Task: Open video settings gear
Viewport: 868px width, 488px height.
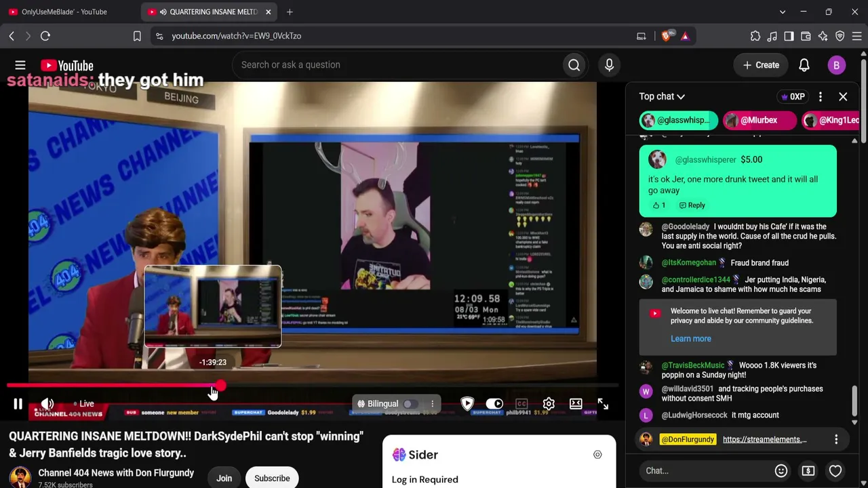Action: [549, 404]
